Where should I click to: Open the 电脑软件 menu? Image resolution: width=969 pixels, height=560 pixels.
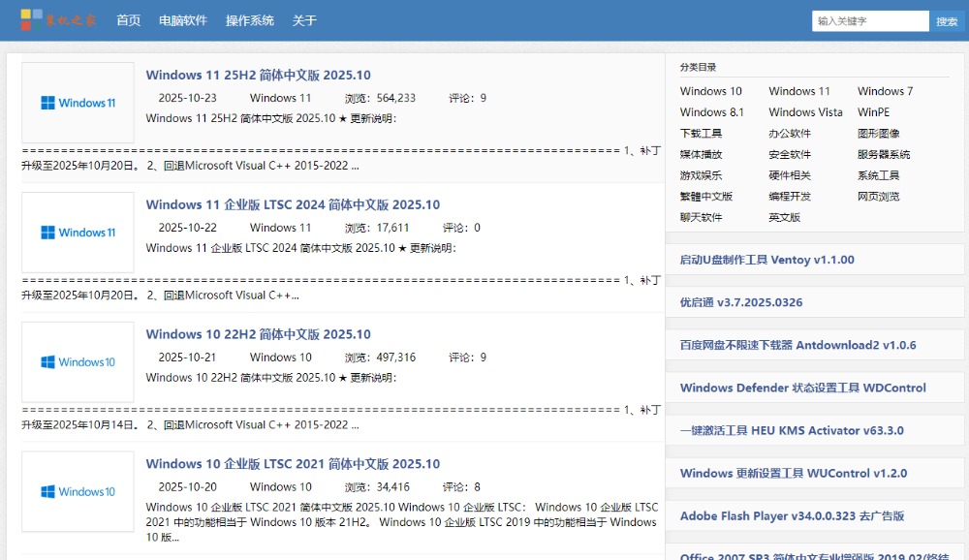pos(183,20)
